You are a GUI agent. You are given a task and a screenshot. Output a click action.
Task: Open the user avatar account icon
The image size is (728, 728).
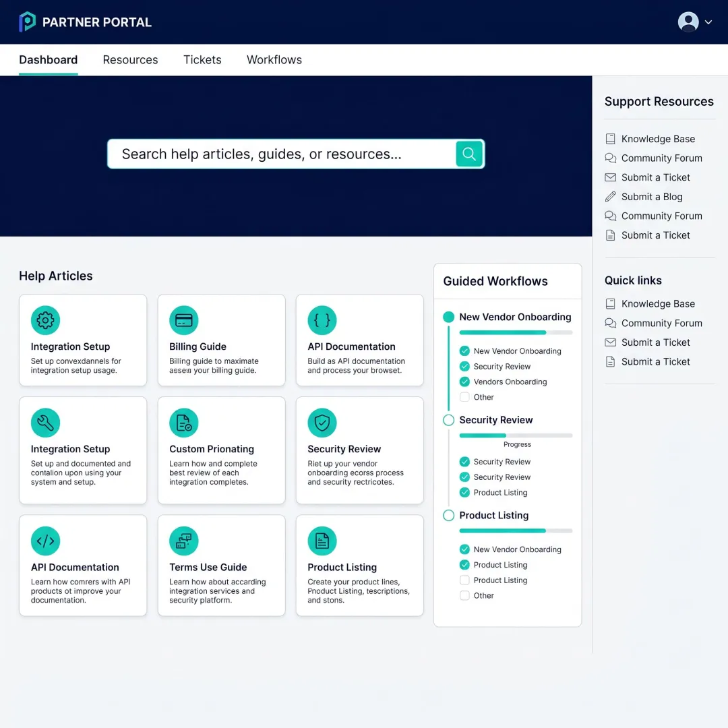pos(688,22)
